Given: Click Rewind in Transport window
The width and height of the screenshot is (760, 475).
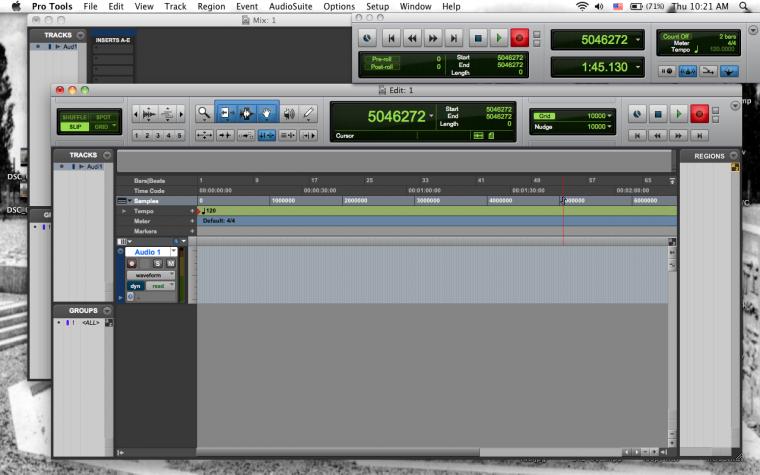Looking at the screenshot, I should [x=412, y=38].
